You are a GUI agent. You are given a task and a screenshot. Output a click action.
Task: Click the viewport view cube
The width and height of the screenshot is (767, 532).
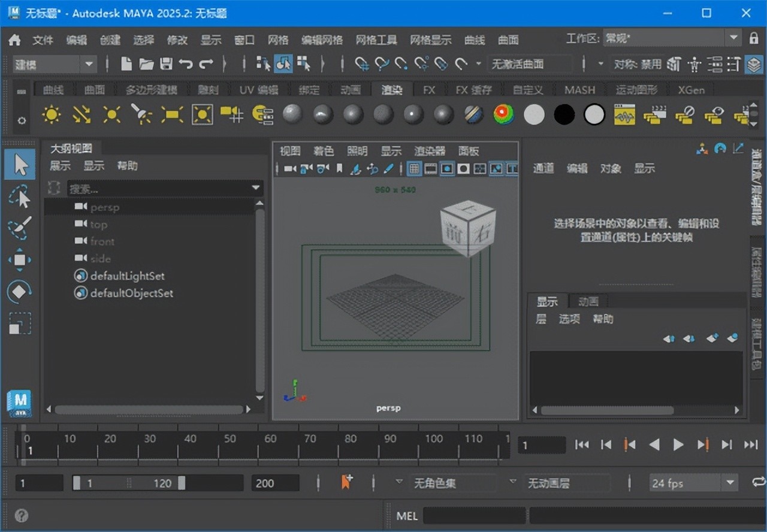(x=468, y=228)
